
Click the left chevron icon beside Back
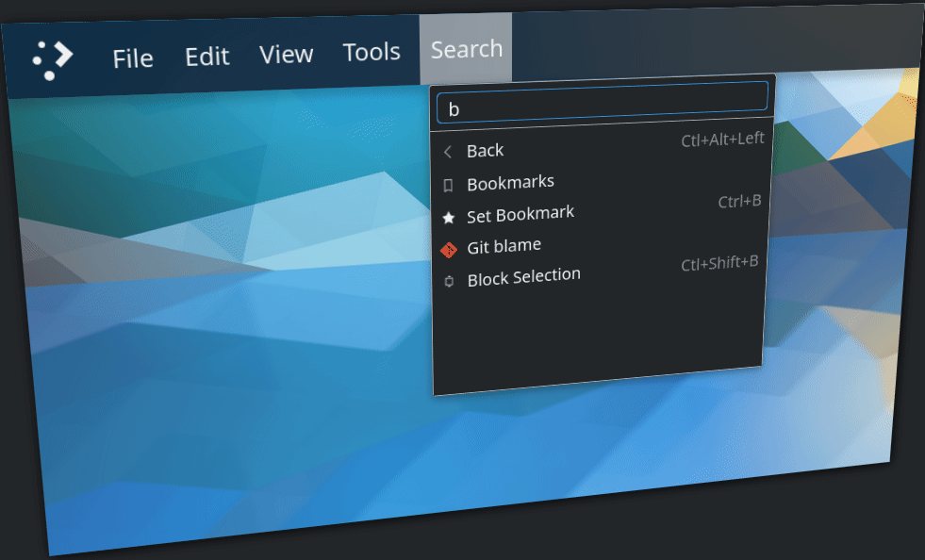pos(448,152)
